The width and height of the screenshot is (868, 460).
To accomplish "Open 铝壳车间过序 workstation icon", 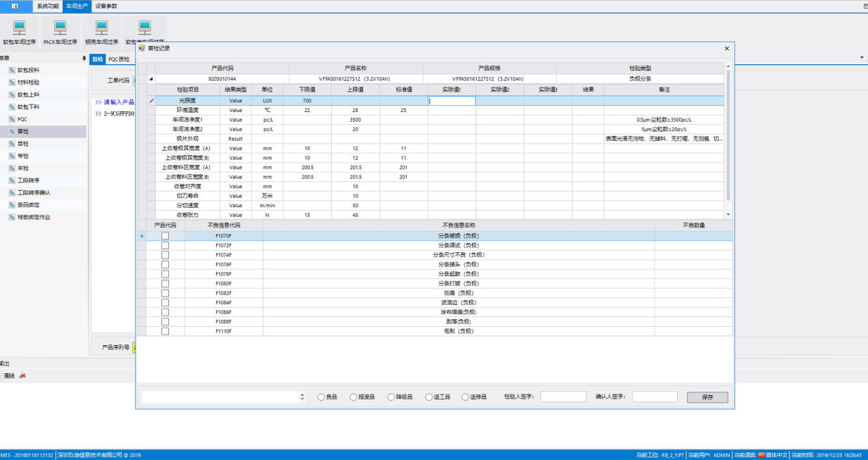I will point(101,28).
